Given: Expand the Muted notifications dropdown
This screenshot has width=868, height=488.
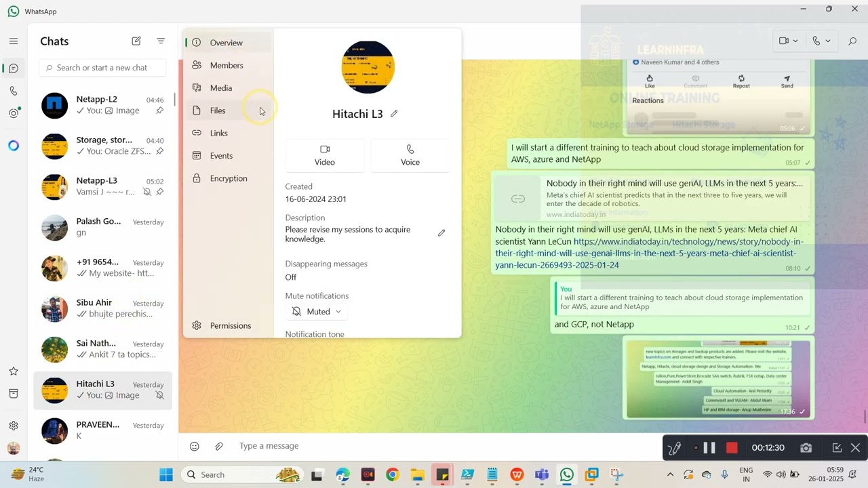Looking at the screenshot, I should click(317, 312).
